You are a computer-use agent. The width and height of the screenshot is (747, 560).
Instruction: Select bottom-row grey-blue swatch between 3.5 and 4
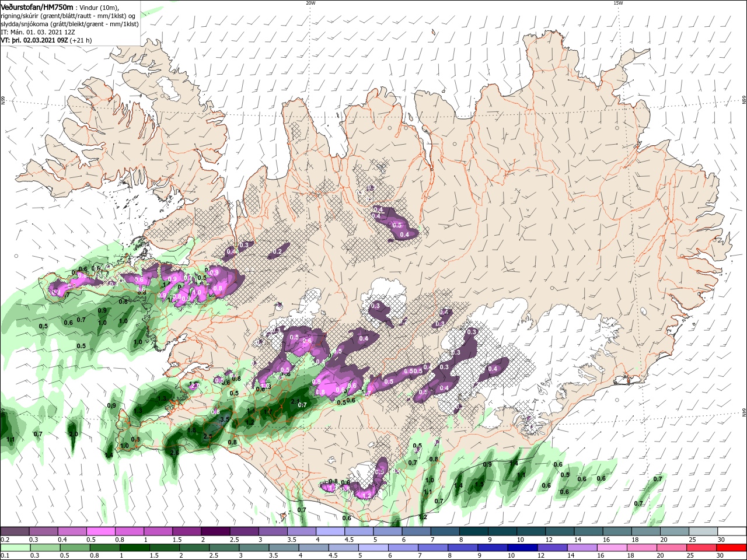tap(284, 548)
